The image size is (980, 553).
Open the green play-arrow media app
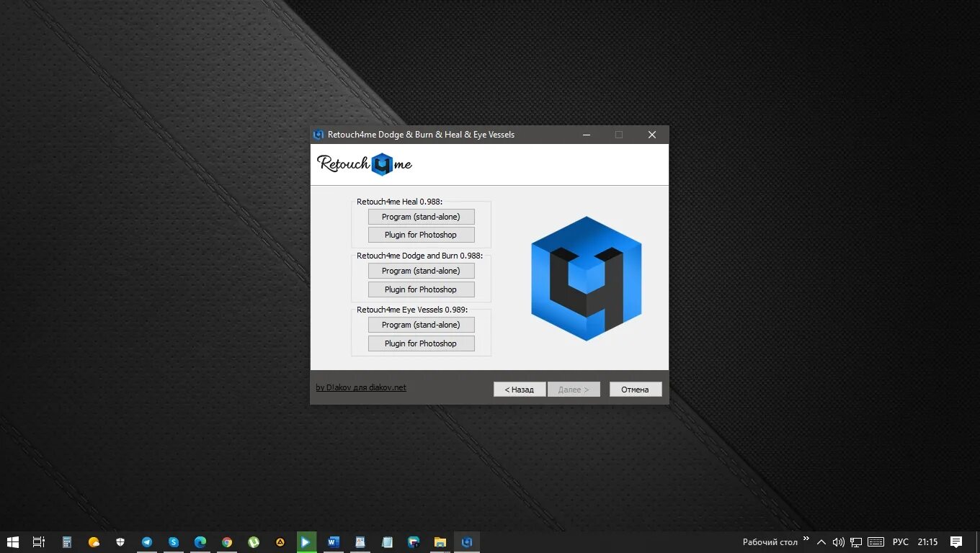click(307, 542)
